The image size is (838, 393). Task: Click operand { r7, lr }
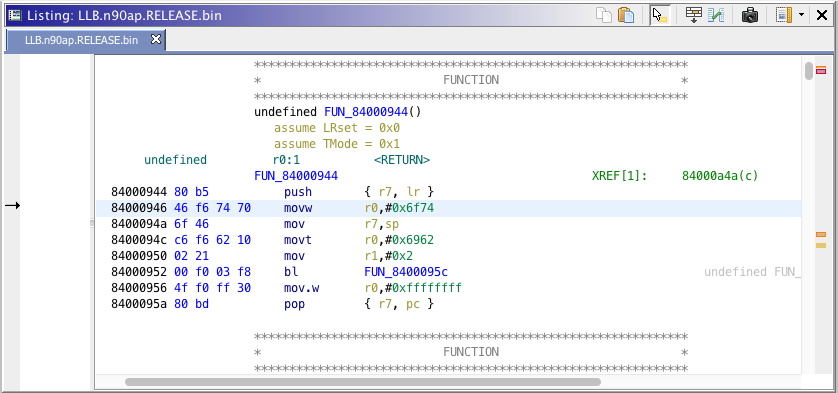(x=399, y=192)
